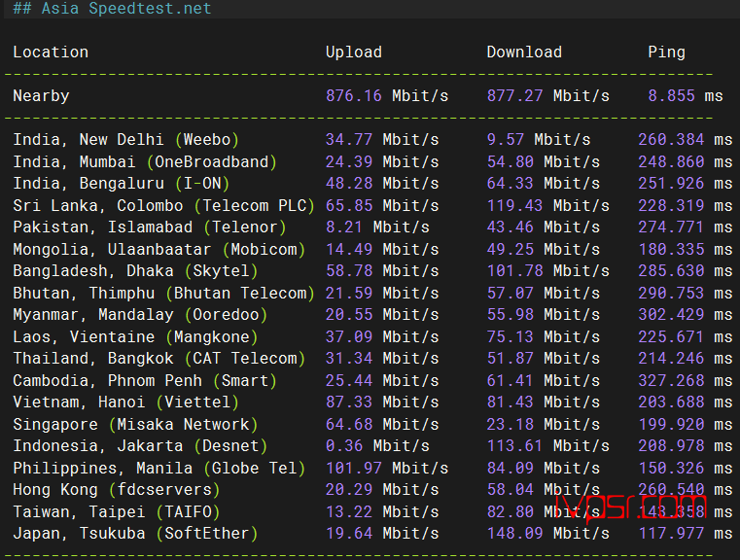Click 'Taiwan, Taipei (TAIFO)' row label
Viewport: 740px width, 560px height.
(117, 512)
